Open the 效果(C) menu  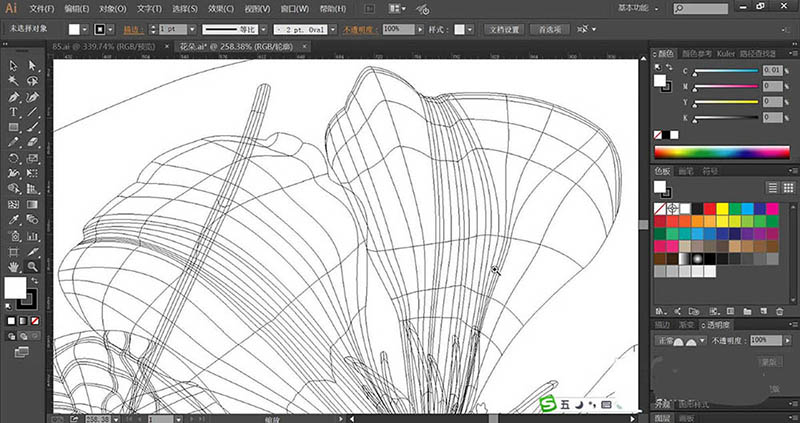coord(221,9)
